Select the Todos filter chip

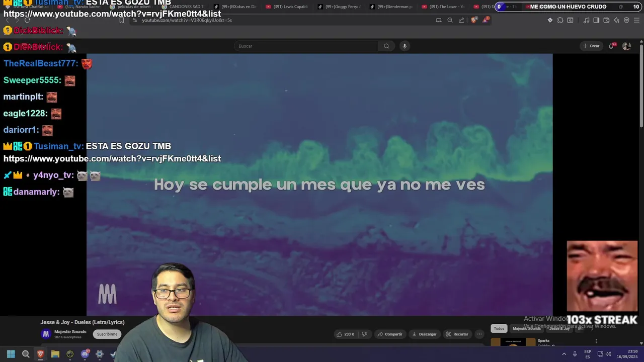[499, 329]
